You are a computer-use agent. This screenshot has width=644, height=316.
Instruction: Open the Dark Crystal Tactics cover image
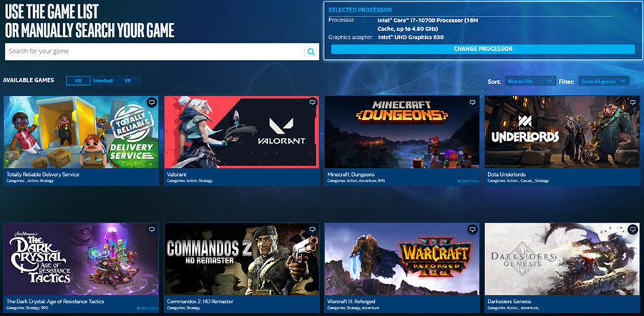point(81,259)
